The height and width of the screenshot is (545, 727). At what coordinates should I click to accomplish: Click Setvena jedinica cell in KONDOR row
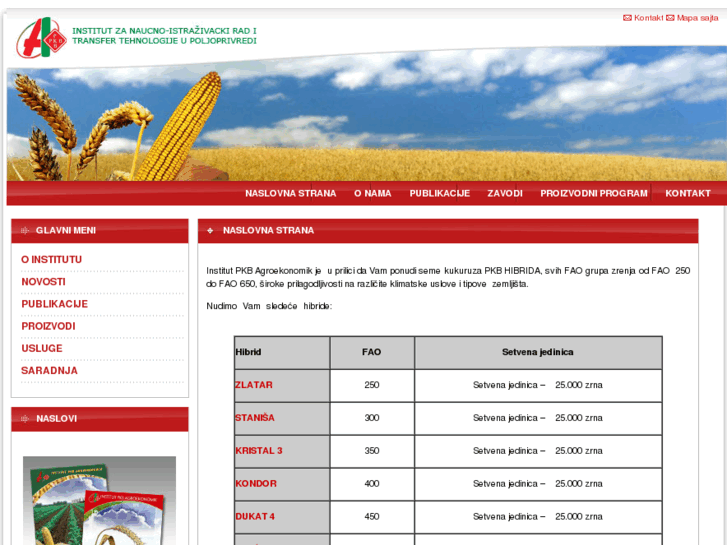tap(538, 484)
